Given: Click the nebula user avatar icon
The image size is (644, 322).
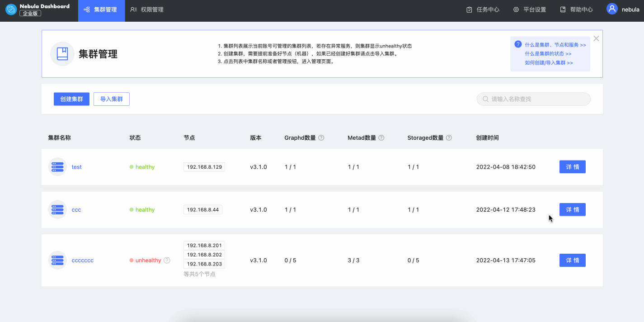Looking at the screenshot, I should pyautogui.click(x=612, y=9).
